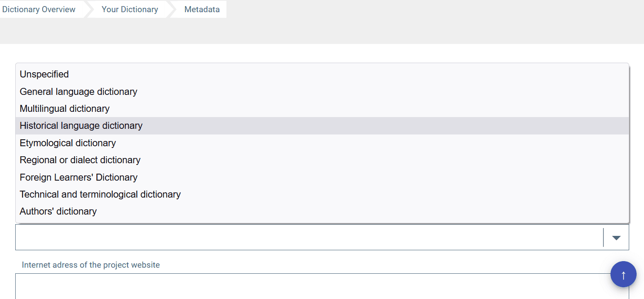Go to the "Dictionary Overview" breadcrumb step
Viewport: 644px width, 299px height.
pyautogui.click(x=39, y=9)
